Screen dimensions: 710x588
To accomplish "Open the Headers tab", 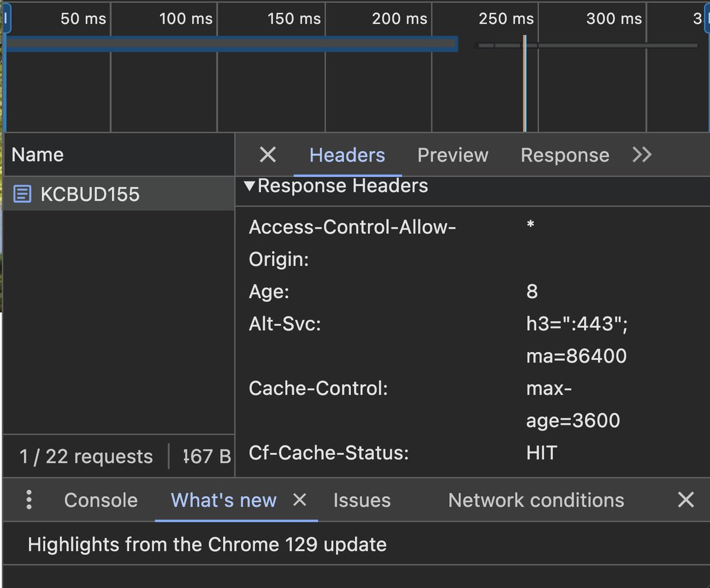I will click(346, 155).
